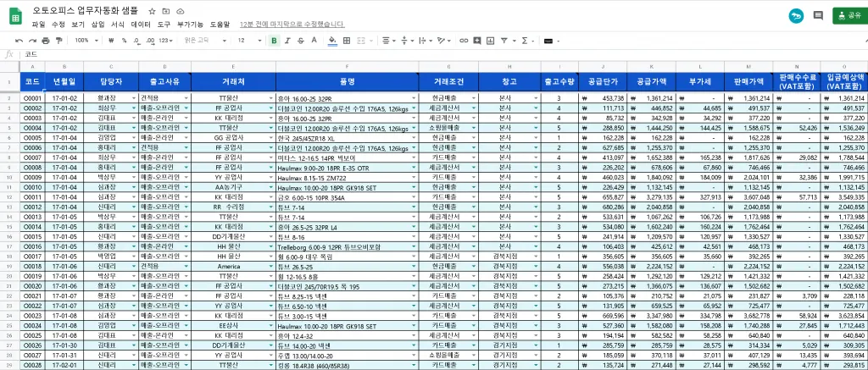Open the functions Σ tool

(524, 41)
